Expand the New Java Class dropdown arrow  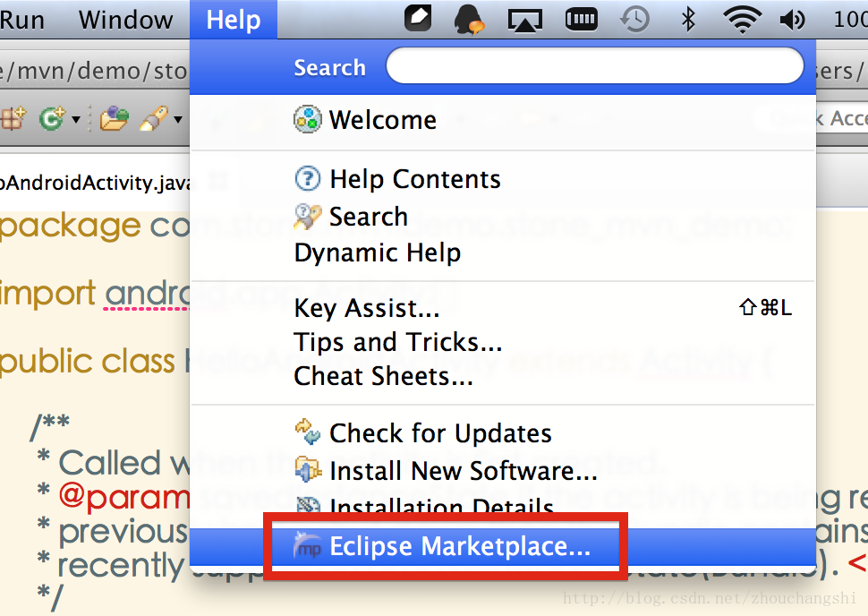pos(76,119)
